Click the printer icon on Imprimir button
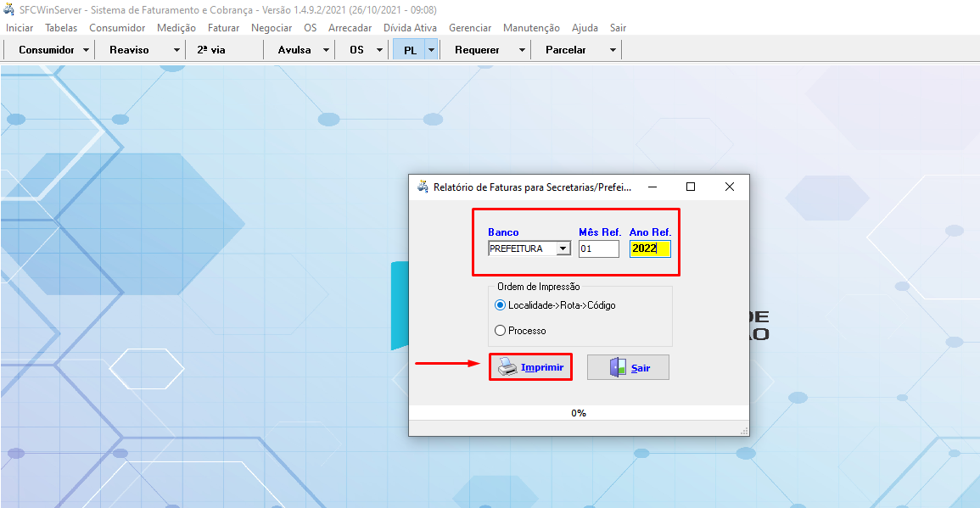980x508 pixels. (x=507, y=367)
